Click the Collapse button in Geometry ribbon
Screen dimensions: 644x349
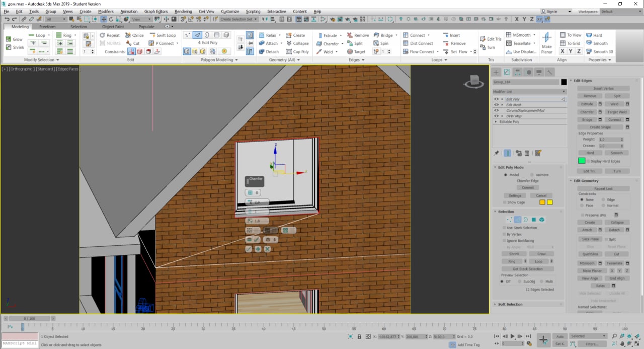tap(297, 43)
